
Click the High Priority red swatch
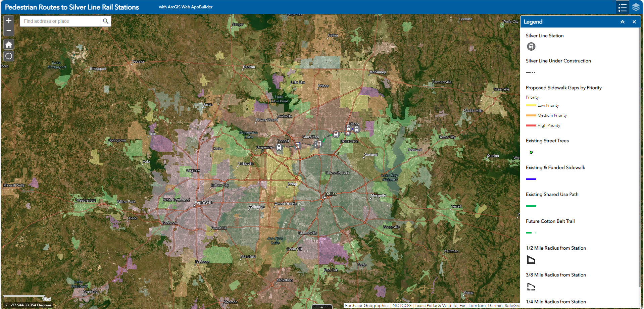[531, 125]
